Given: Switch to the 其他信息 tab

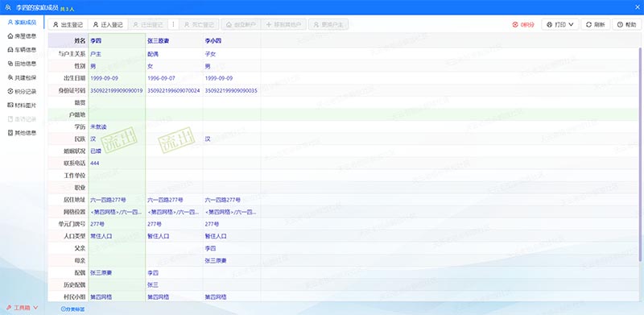Looking at the screenshot, I should (x=23, y=133).
